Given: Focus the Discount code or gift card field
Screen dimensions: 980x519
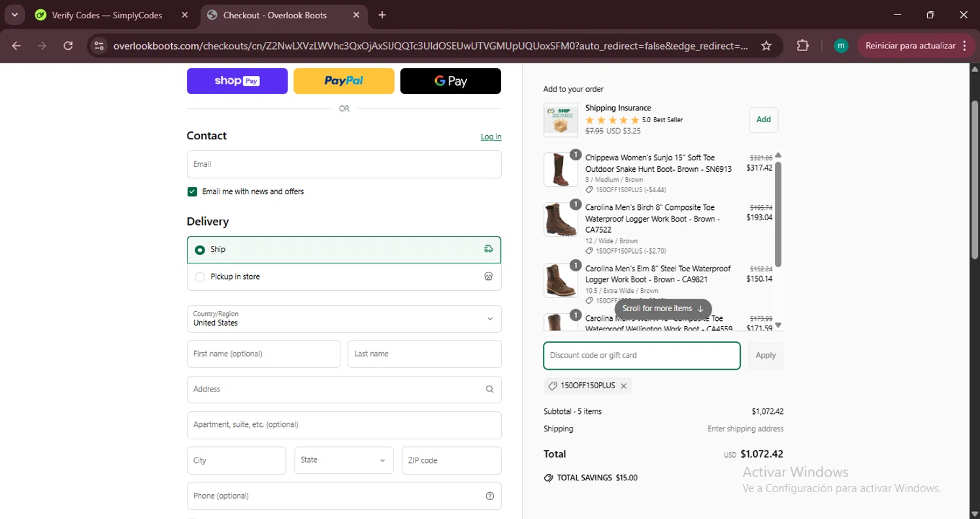Looking at the screenshot, I should pyautogui.click(x=642, y=356).
